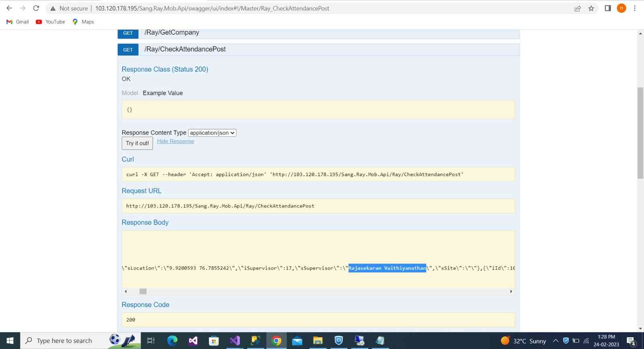Open Chrome side panel icon
The width and height of the screenshot is (644, 349).
click(x=608, y=8)
